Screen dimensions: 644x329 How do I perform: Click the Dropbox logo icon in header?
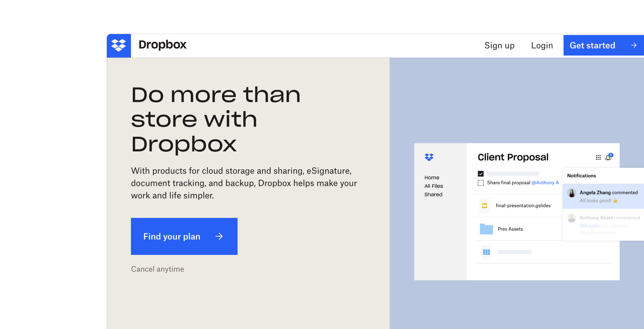pyautogui.click(x=119, y=45)
